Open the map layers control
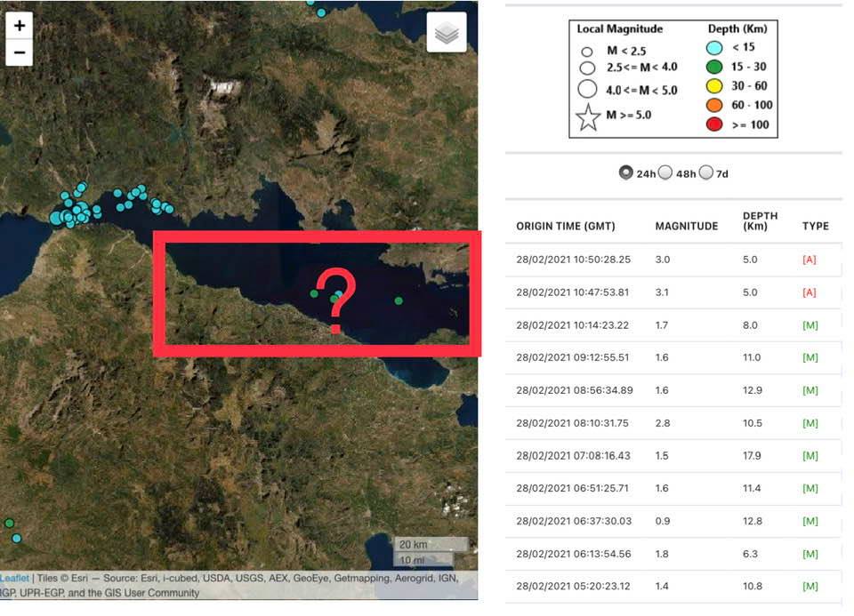 point(447,33)
